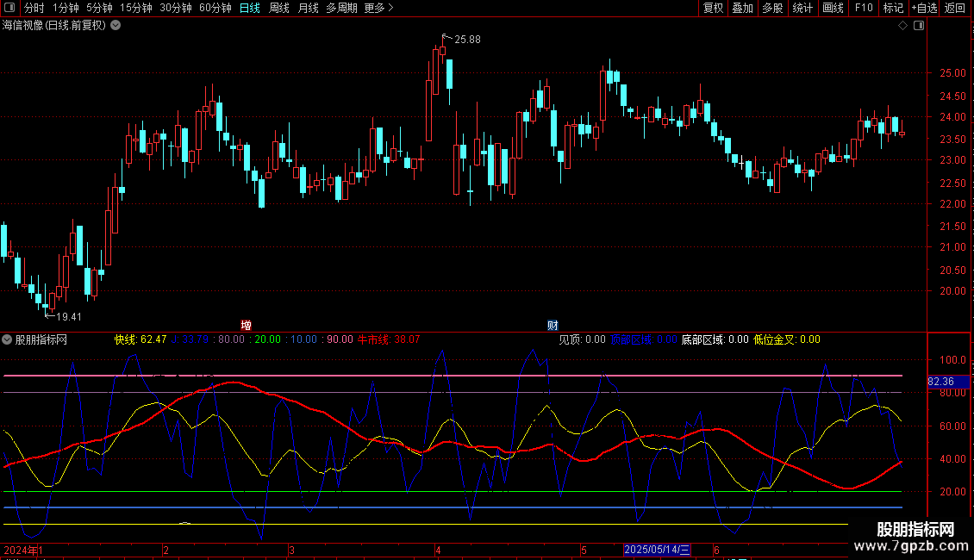Open the 多股 multi-stock view

pyautogui.click(x=773, y=8)
